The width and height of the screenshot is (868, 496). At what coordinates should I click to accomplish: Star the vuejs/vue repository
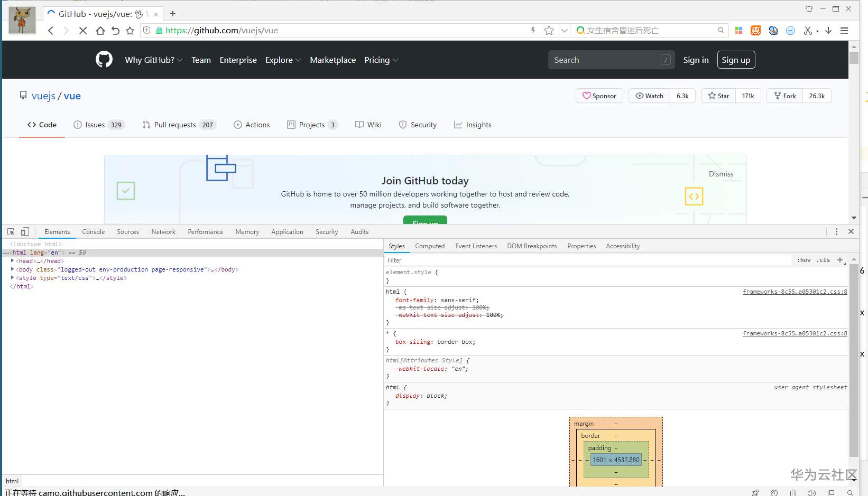click(718, 96)
